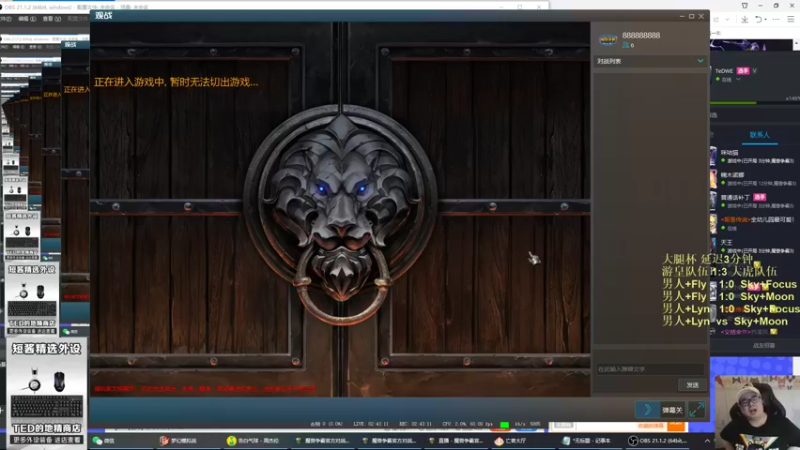Viewport: 800px width, 450px height.
Task: Click the 短酱精选外设 peripherals ad banner
Action: pyautogui.click(x=46, y=394)
